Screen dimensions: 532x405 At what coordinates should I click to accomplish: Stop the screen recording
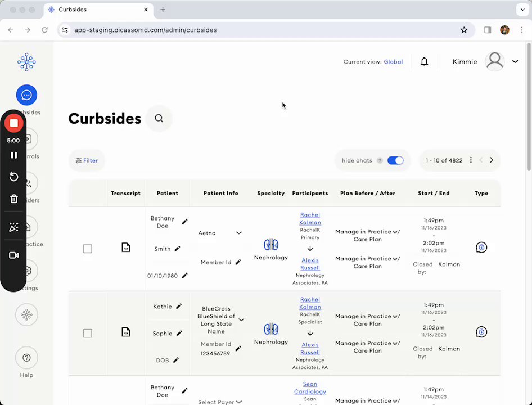point(13,123)
